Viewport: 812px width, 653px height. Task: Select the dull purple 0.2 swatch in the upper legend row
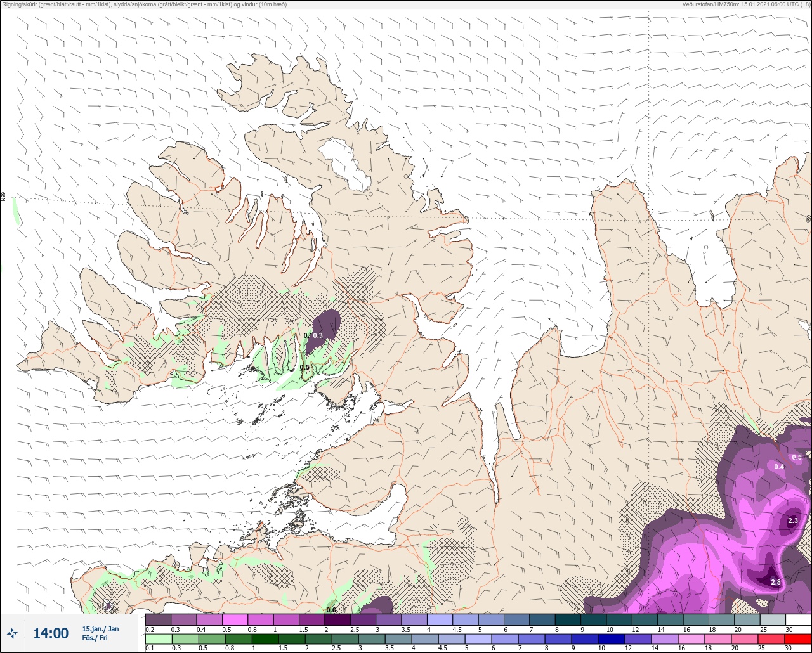point(158,619)
